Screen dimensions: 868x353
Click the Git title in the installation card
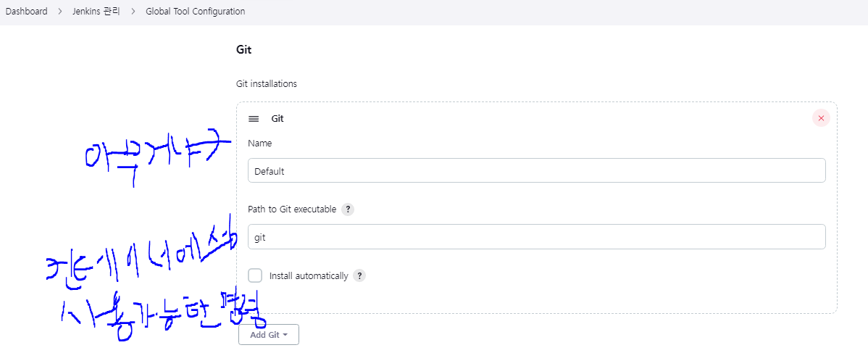coord(277,119)
